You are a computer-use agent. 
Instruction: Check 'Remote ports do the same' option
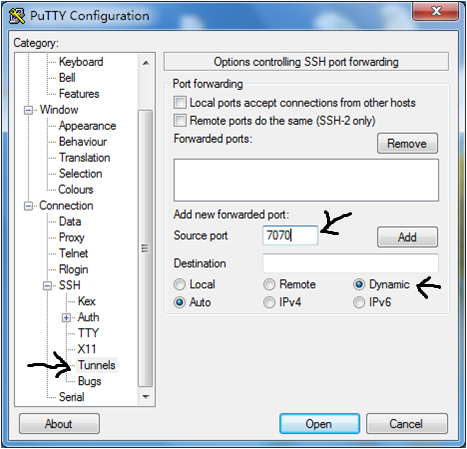(180, 120)
